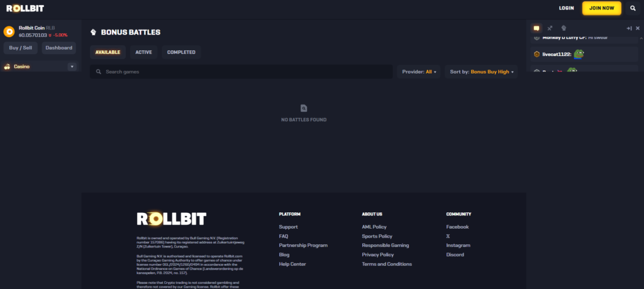
Task: Switch to the Completed battles tab
Action: coord(181,52)
